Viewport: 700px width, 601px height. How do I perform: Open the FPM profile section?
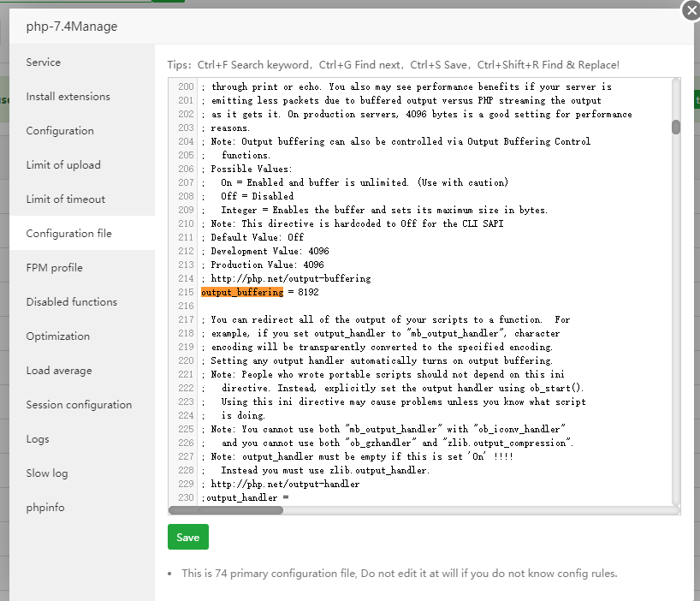pos(54,268)
